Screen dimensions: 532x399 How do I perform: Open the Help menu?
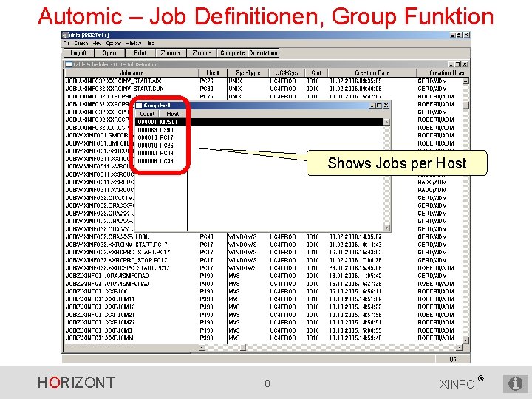pyautogui.click(x=150, y=44)
